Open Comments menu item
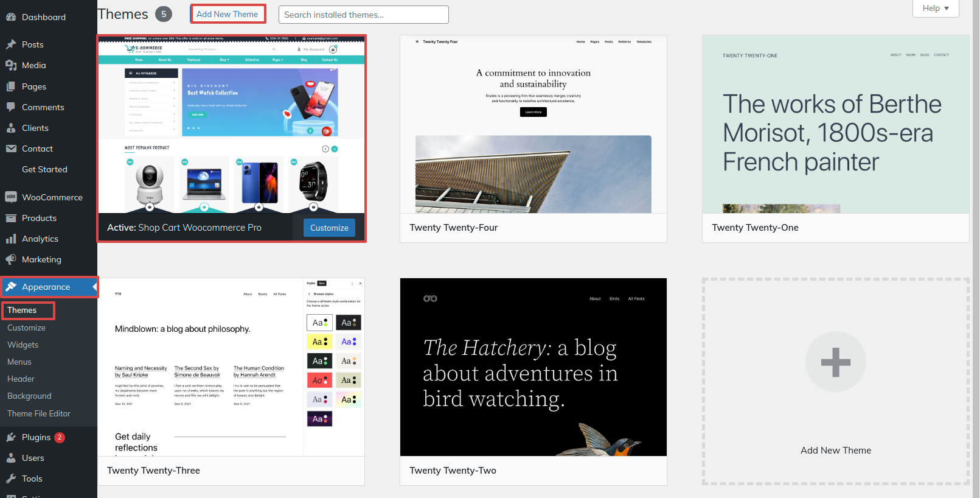 point(49,107)
